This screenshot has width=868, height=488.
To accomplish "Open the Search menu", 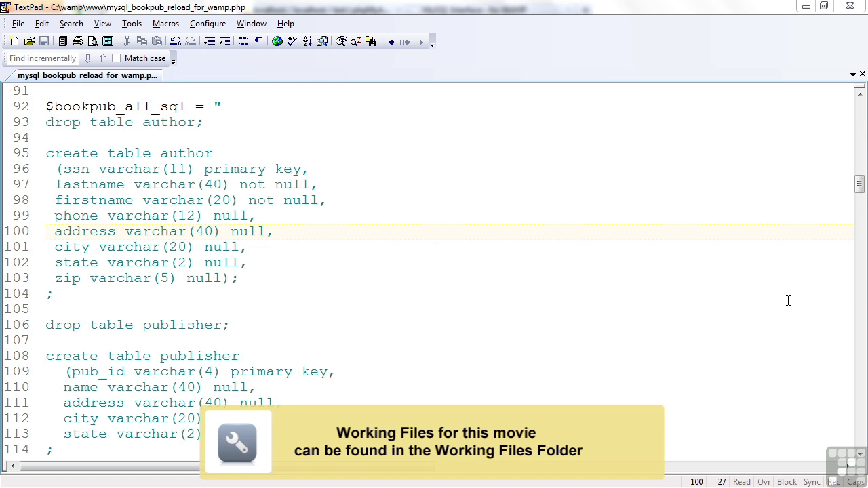I will coord(71,24).
